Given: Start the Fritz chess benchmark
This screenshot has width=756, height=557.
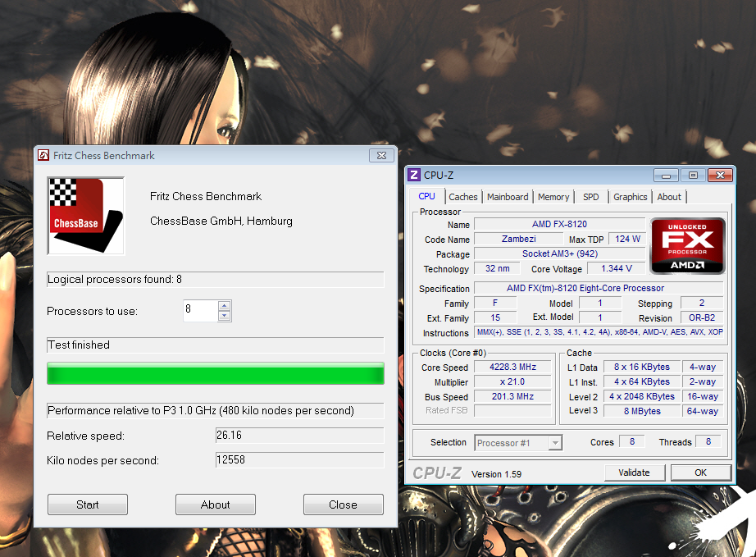Looking at the screenshot, I should (x=87, y=504).
